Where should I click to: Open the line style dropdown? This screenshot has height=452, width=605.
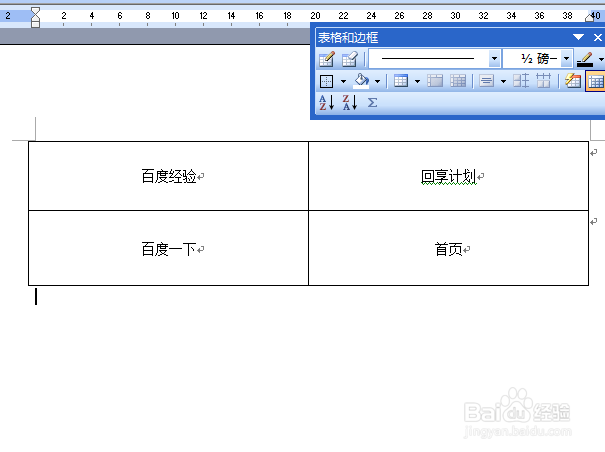[x=494, y=59]
